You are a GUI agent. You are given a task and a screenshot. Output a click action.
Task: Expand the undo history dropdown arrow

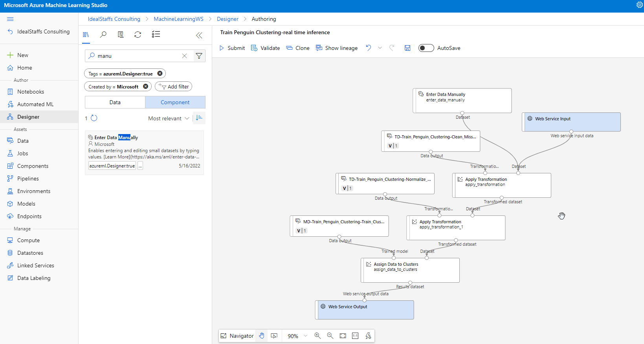(x=380, y=48)
